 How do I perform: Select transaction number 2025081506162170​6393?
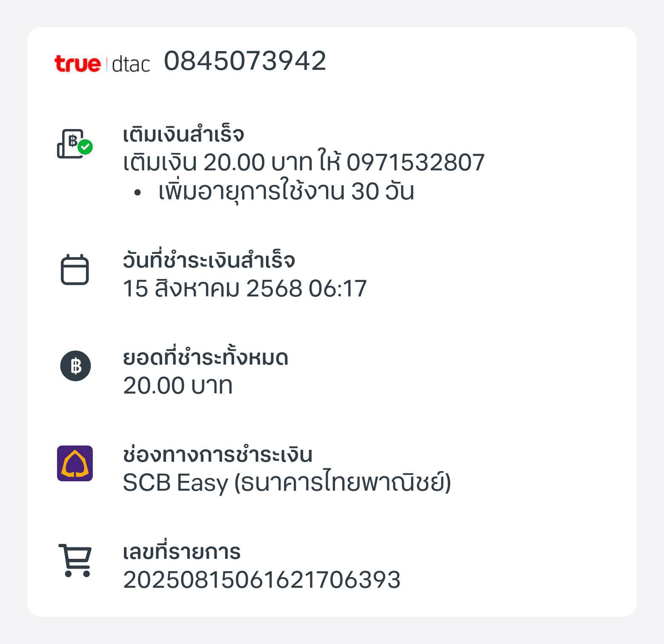pos(262,580)
